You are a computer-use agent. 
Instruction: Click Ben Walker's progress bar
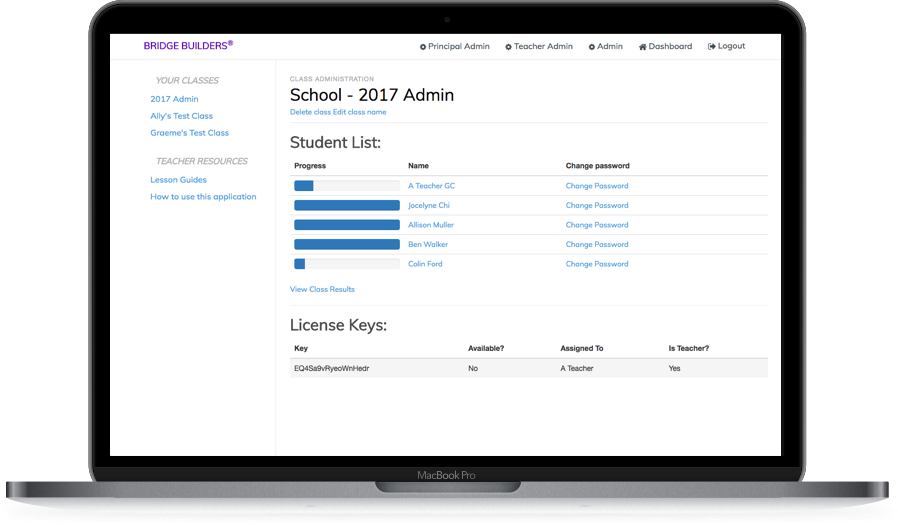tap(347, 244)
